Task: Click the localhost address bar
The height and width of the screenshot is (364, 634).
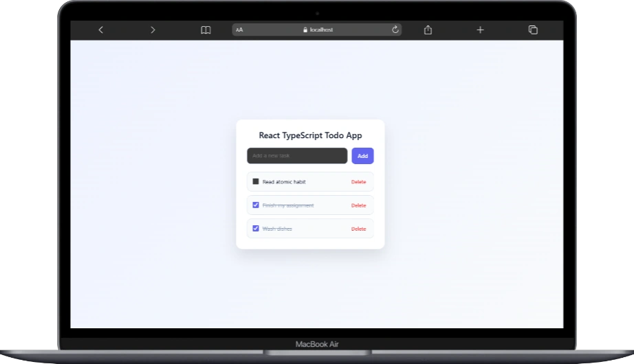Action: (x=317, y=30)
